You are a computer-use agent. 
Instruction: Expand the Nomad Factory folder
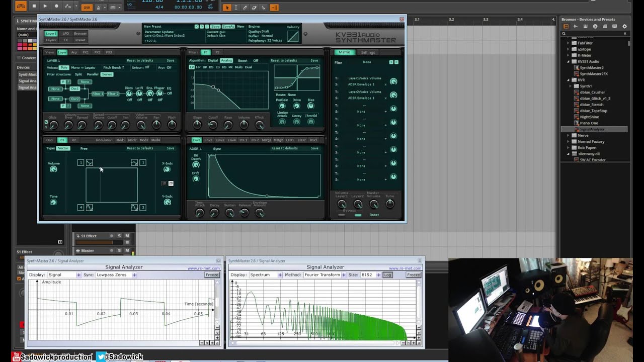click(569, 142)
